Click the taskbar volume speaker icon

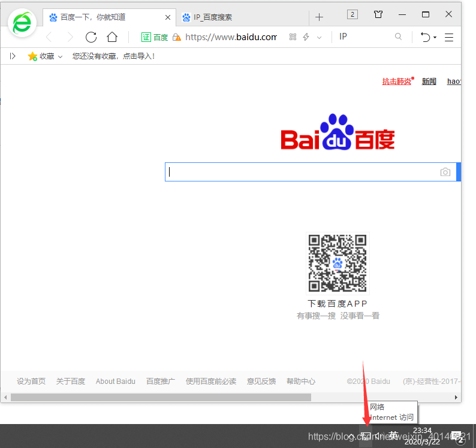[379, 436]
